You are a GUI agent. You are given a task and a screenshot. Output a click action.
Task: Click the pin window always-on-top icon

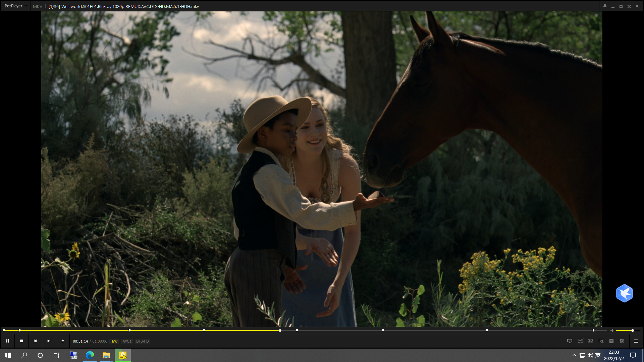[605, 6]
